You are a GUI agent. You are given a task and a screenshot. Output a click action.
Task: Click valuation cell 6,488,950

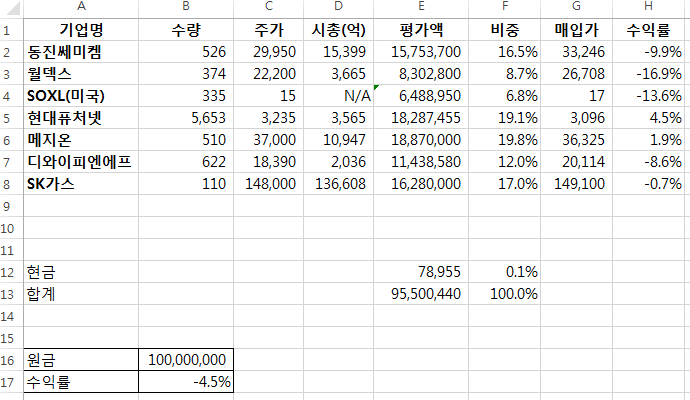click(421, 96)
